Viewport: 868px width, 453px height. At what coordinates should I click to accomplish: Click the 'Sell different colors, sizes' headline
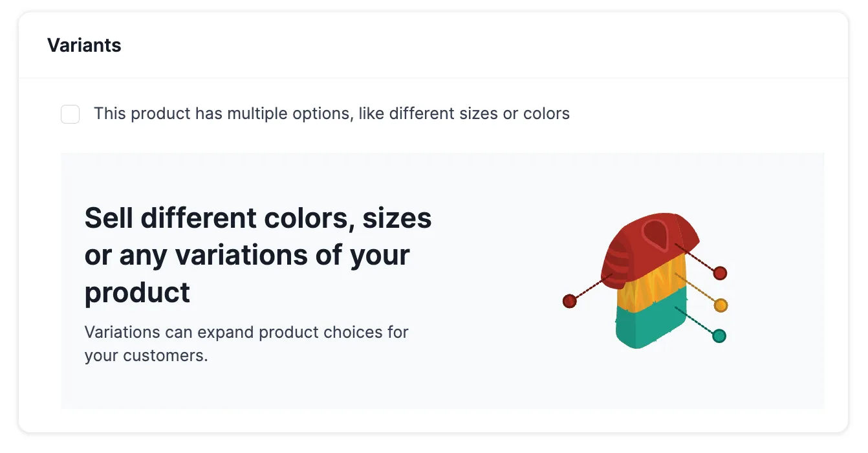[258, 218]
